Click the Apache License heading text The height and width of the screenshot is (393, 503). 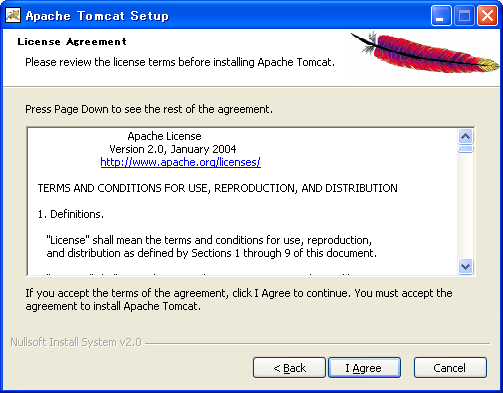click(164, 136)
